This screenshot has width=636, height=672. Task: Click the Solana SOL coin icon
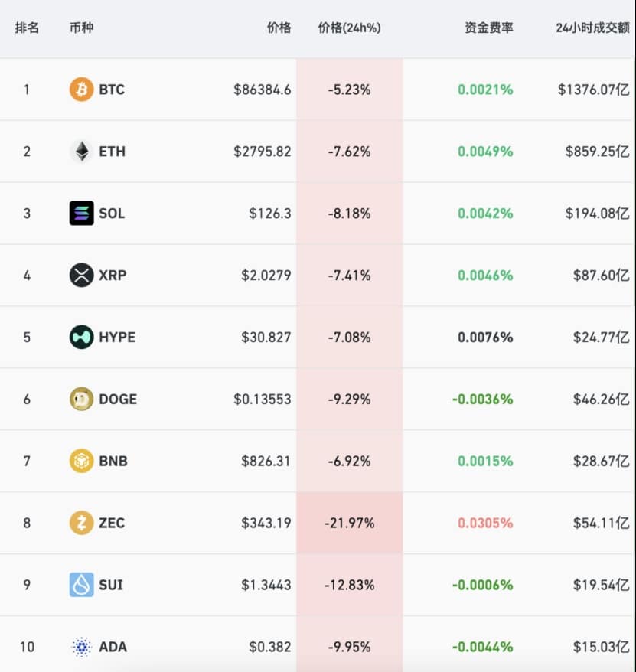tap(81, 214)
